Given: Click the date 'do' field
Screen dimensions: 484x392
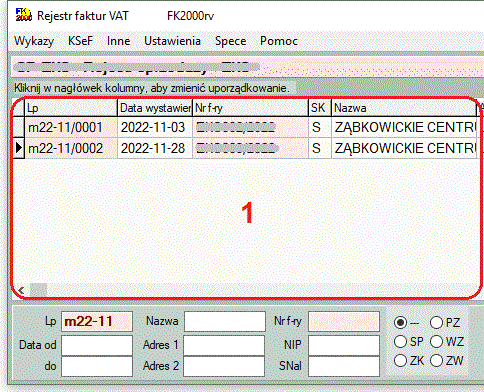Looking at the screenshot, I should tap(97, 366).
